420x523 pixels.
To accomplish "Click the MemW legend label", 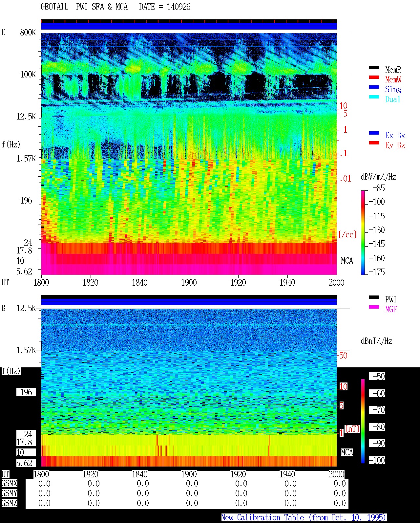I will (x=393, y=79).
